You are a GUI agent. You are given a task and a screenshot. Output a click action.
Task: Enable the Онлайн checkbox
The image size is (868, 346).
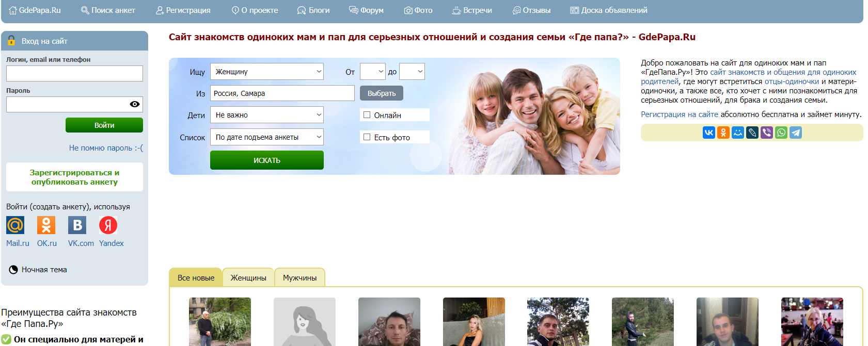click(x=367, y=115)
